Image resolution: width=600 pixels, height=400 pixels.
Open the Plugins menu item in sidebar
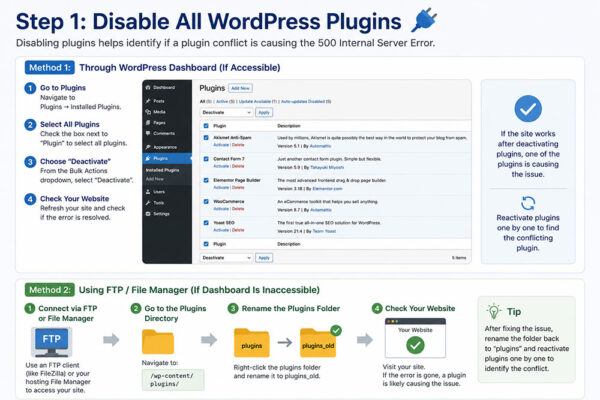point(167,158)
